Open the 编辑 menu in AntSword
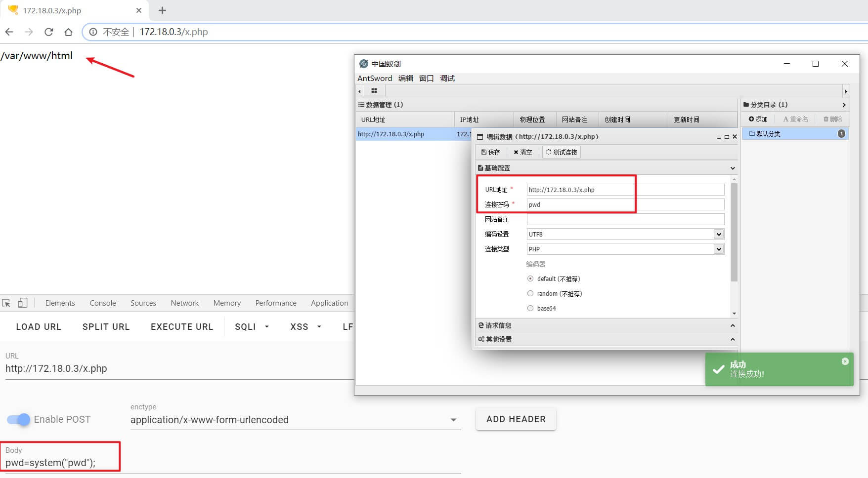Viewport: 868px width, 478px height. point(406,79)
